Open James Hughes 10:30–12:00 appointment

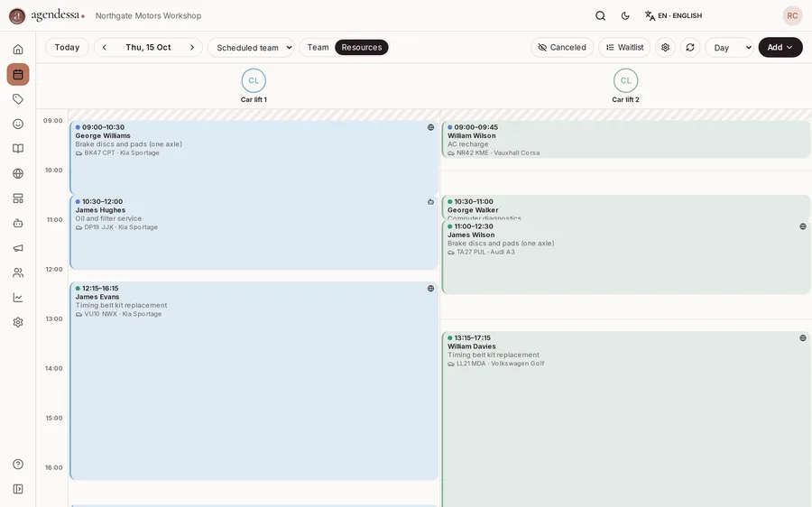coord(254,233)
